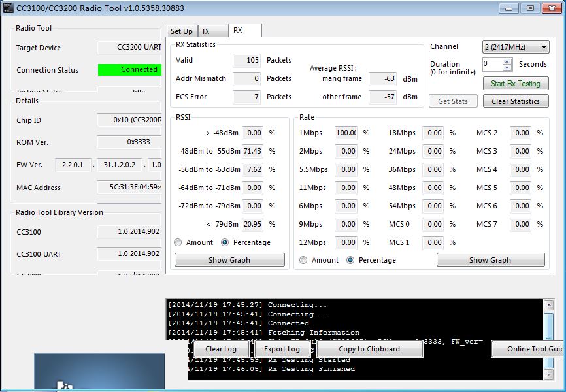The image size is (566, 392).
Task: Show Graph for the Rate panel
Action: pyautogui.click(x=491, y=260)
